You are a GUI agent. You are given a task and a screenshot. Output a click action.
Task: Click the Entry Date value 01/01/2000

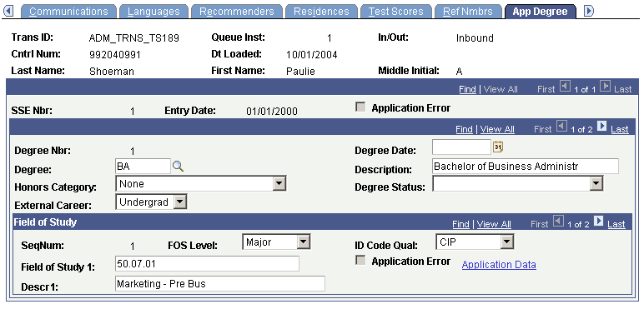pos(272,111)
